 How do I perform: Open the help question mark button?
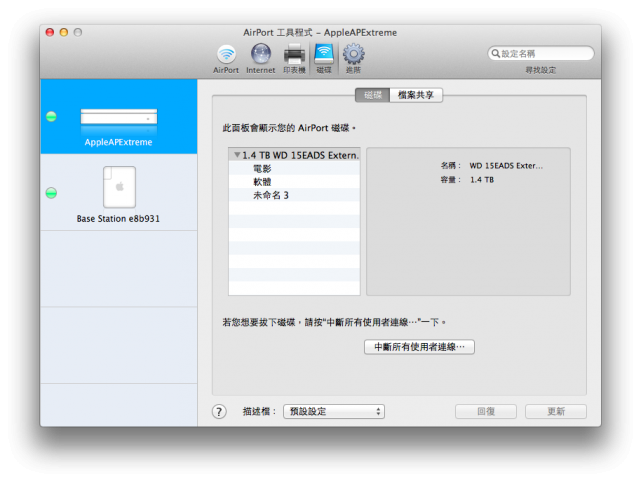coord(219,411)
